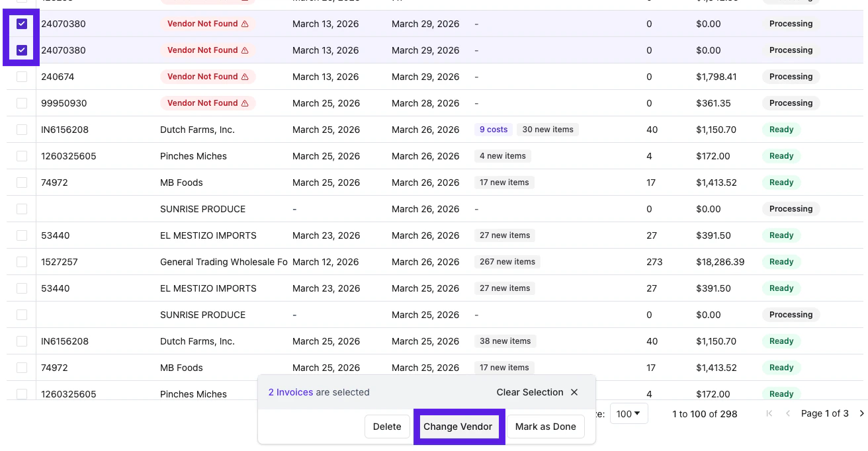Open the page size dropdown showing 100
Viewport: 868px width, 451px height.
point(629,413)
